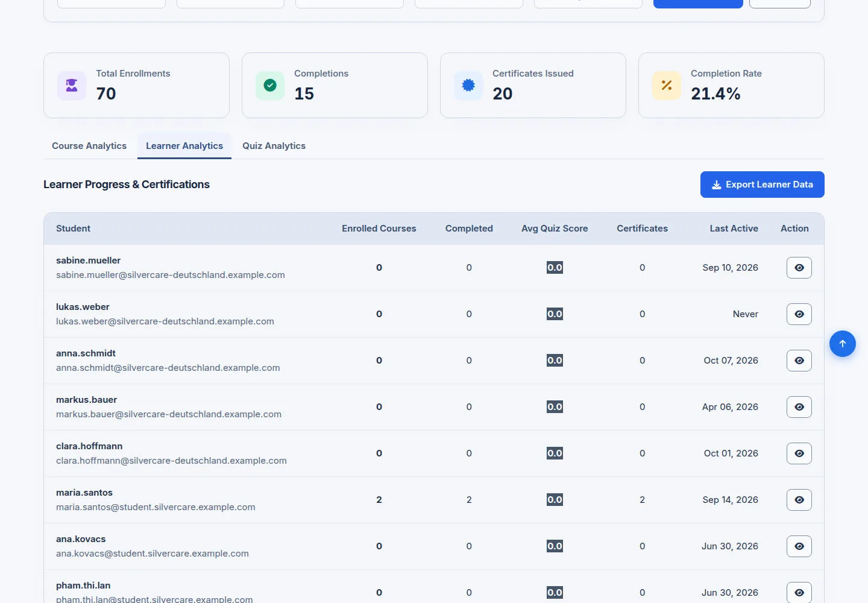View details for sabine.mueller
868x603 pixels.
(799, 268)
